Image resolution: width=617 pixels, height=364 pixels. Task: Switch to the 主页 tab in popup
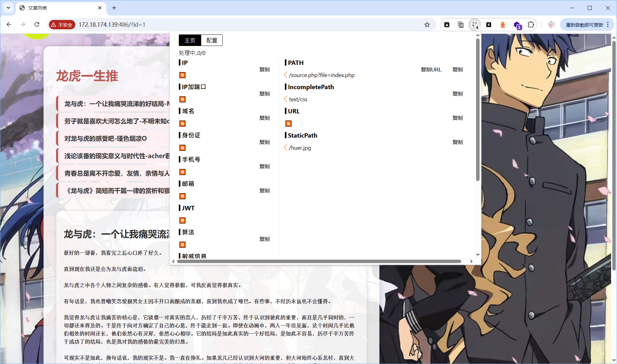click(190, 40)
